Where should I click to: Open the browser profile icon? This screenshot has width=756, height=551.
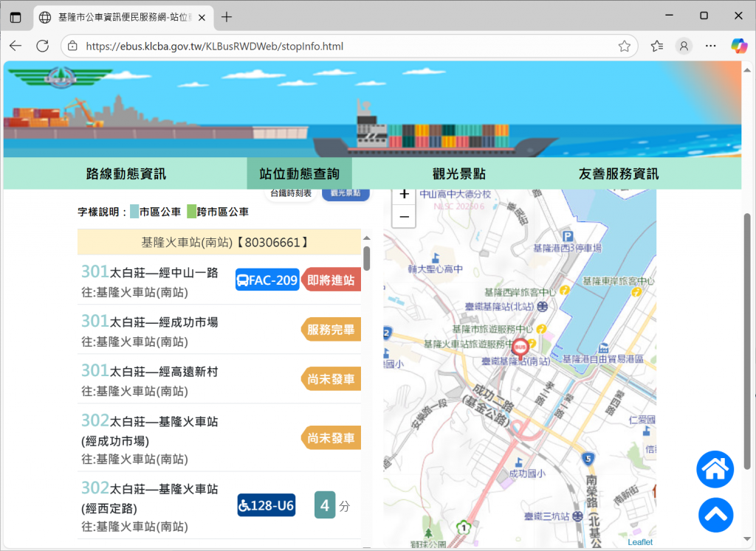(684, 46)
